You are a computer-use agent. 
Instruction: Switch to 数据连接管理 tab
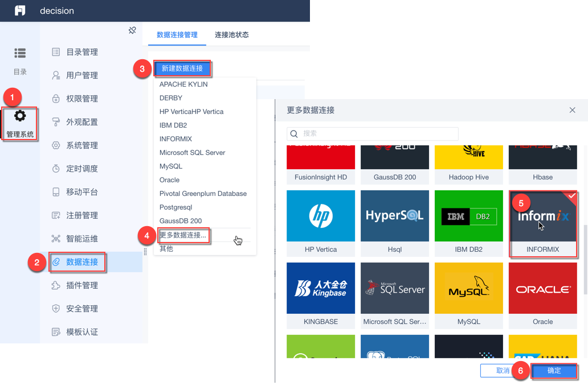(177, 35)
